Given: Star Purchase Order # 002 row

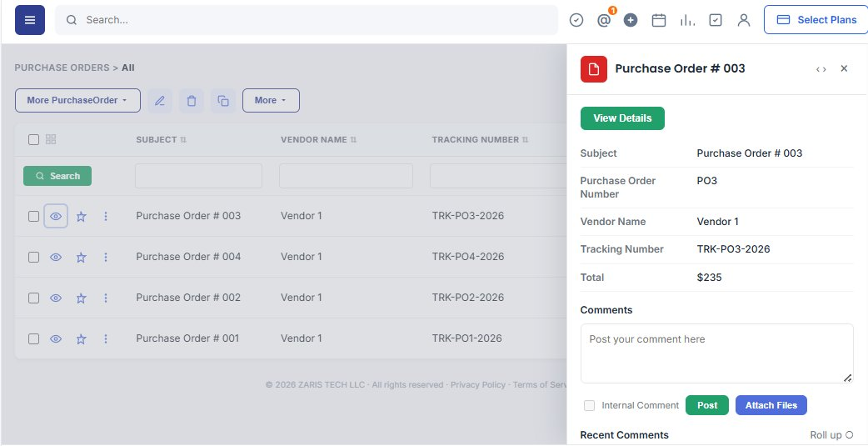Looking at the screenshot, I should pos(82,298).
